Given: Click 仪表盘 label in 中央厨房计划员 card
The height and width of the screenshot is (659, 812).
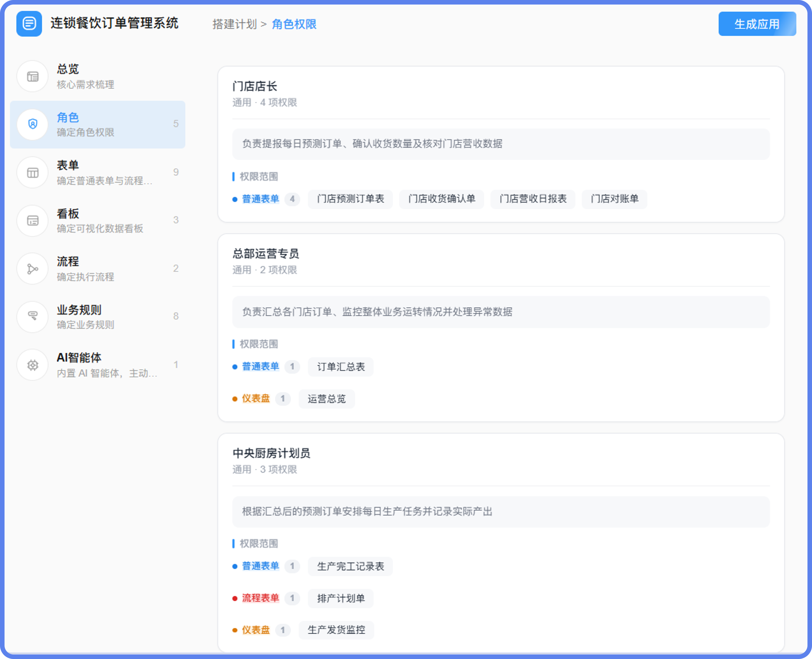Looking at the screenshot, I should click(x=256, y=630).
